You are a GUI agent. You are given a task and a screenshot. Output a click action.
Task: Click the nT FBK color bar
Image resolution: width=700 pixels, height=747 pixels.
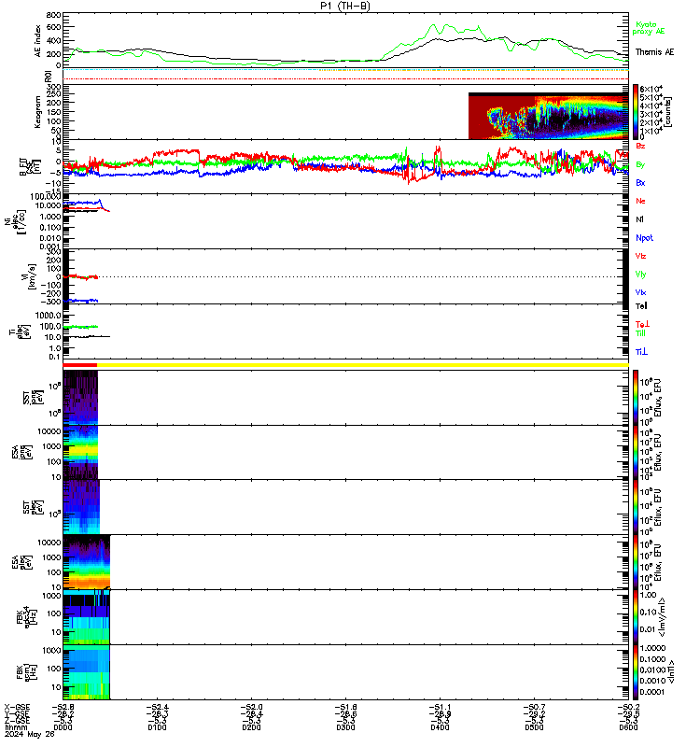636,672
